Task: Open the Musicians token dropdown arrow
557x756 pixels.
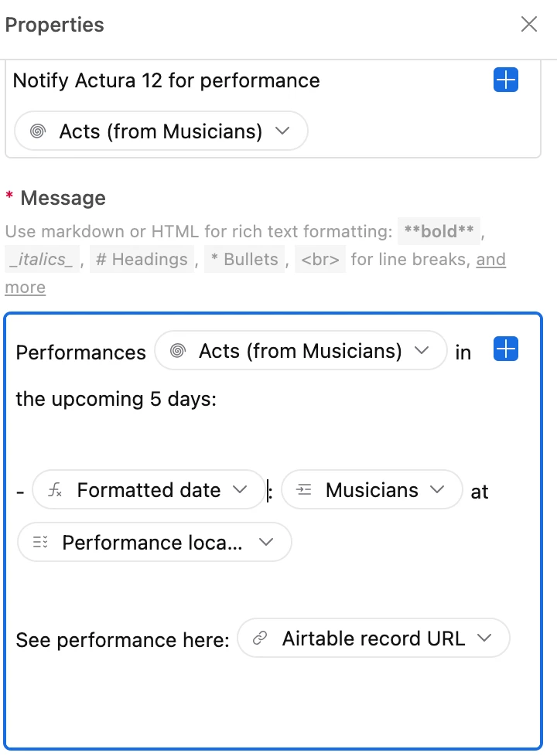Action: click(x=437, y=490)
